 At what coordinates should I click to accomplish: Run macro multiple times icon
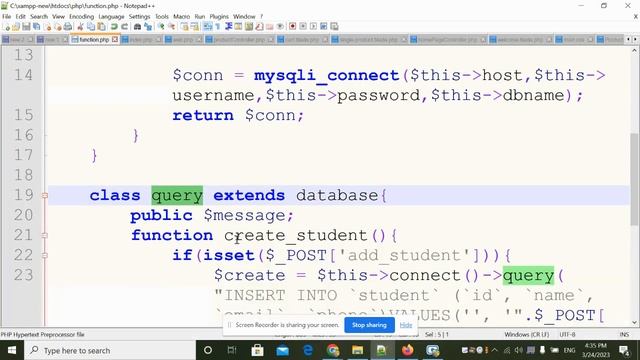(x=324, y=27)
